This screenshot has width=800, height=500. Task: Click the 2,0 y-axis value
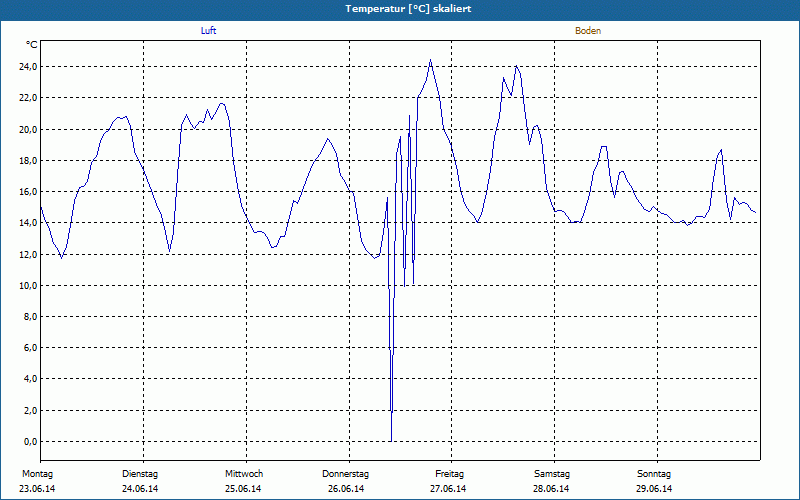coord(32,411)
